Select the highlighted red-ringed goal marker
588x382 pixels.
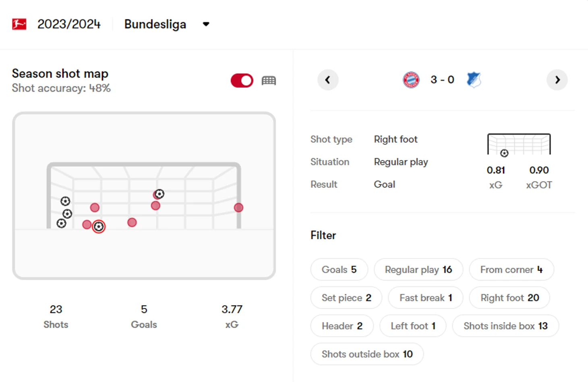coord(99,227)
